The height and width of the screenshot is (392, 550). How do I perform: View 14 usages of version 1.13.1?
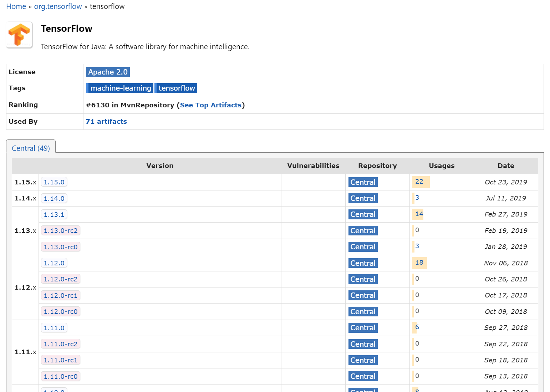point(419,214)
